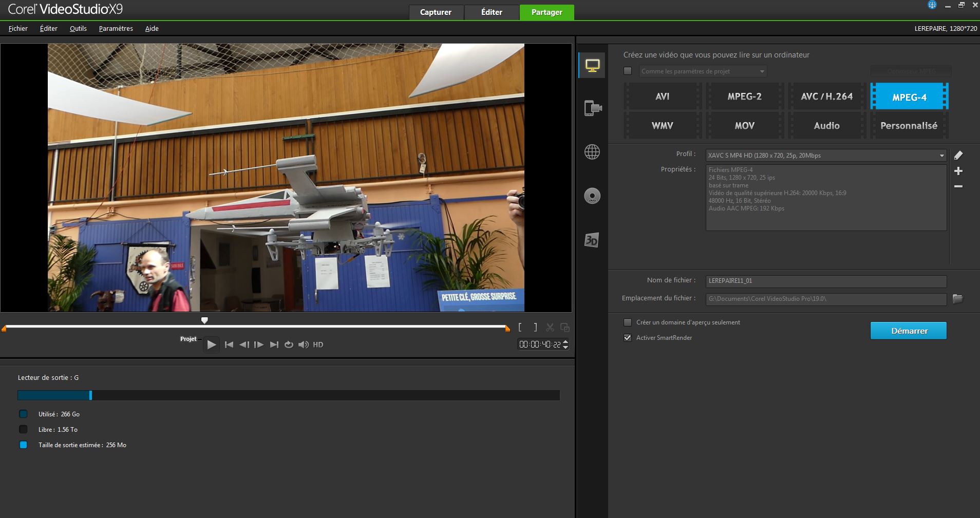Open the Outils menu

pyautogui.click(x=78, y=28)
